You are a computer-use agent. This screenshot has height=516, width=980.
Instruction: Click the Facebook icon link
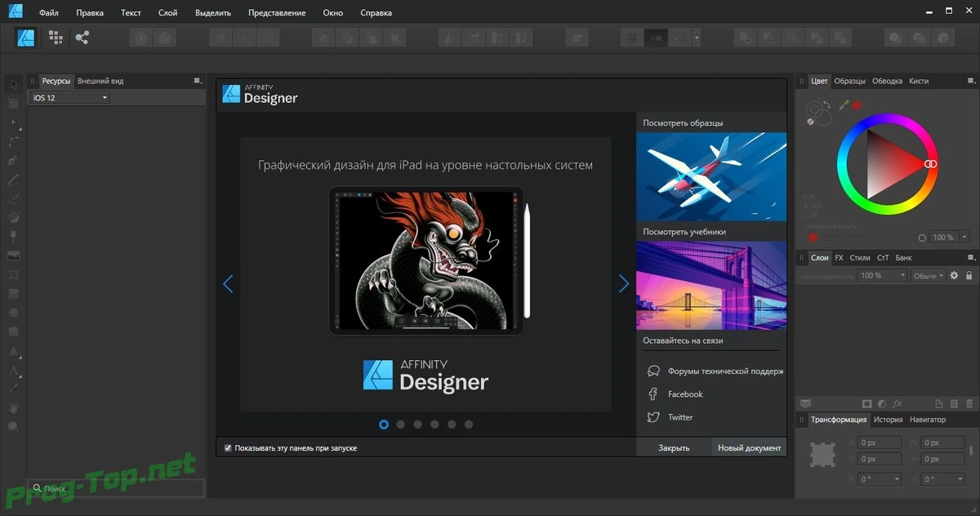pos(653,394)
